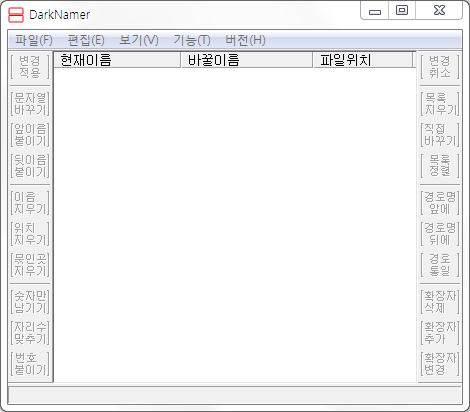
Task: Click the 문자열 바꾸기 button
Action: [x=30, y=104]
